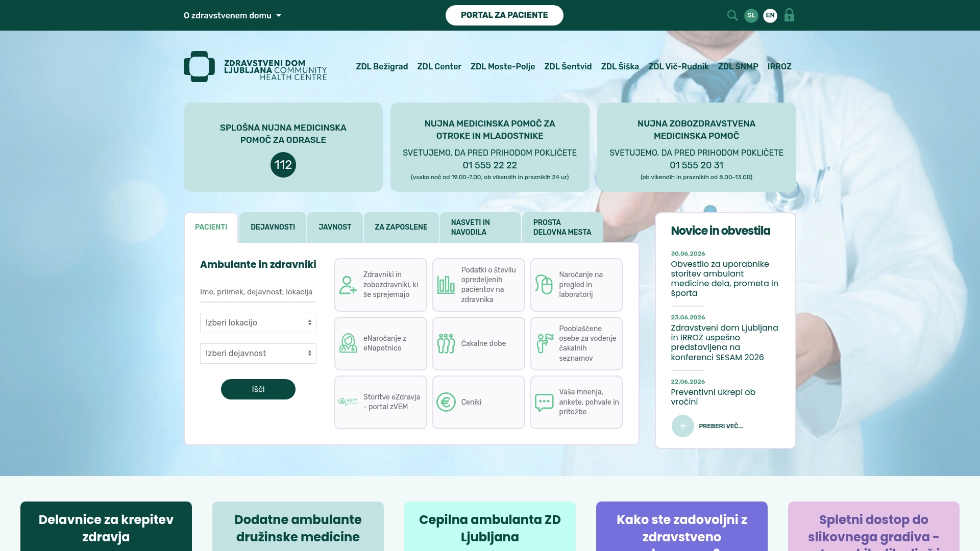Click the mouse icon for exam ordering
Image resolution: width=980 pixels, height=551 pixels.
tap(544, 285)
